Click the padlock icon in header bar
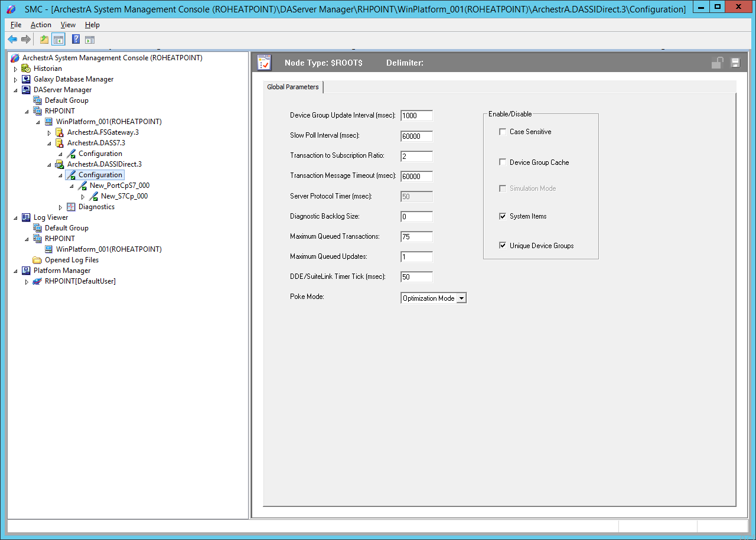 click(717, 63)
